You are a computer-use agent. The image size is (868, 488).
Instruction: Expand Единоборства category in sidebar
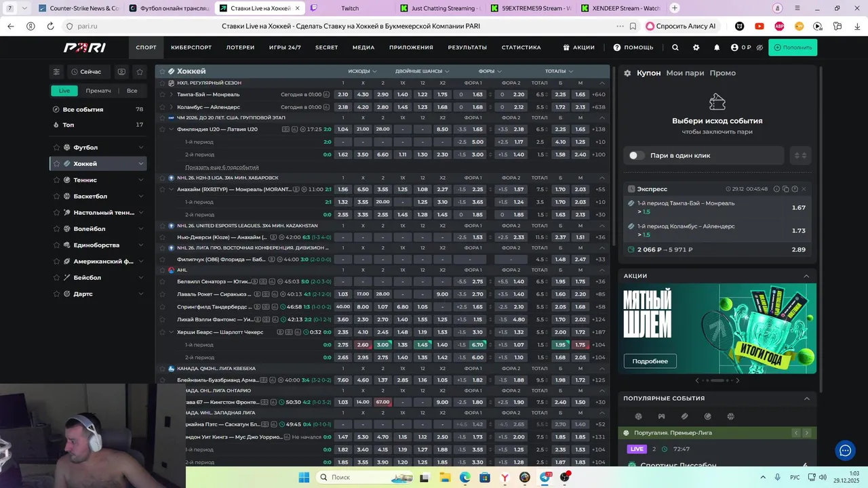(x=141, y=245)
